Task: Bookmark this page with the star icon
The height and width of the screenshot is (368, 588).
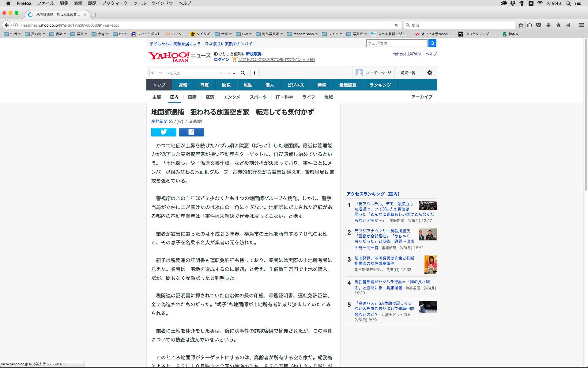Action: point(521,25)
